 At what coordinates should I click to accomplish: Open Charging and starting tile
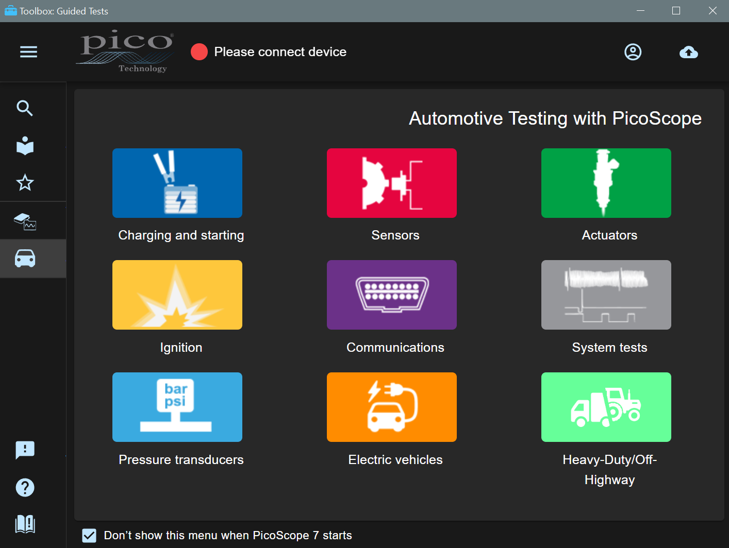177,183
